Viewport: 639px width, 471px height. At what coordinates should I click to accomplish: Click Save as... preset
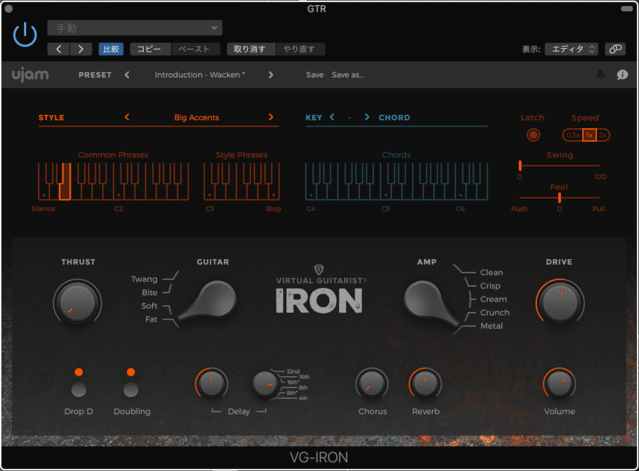click(348, 75)
